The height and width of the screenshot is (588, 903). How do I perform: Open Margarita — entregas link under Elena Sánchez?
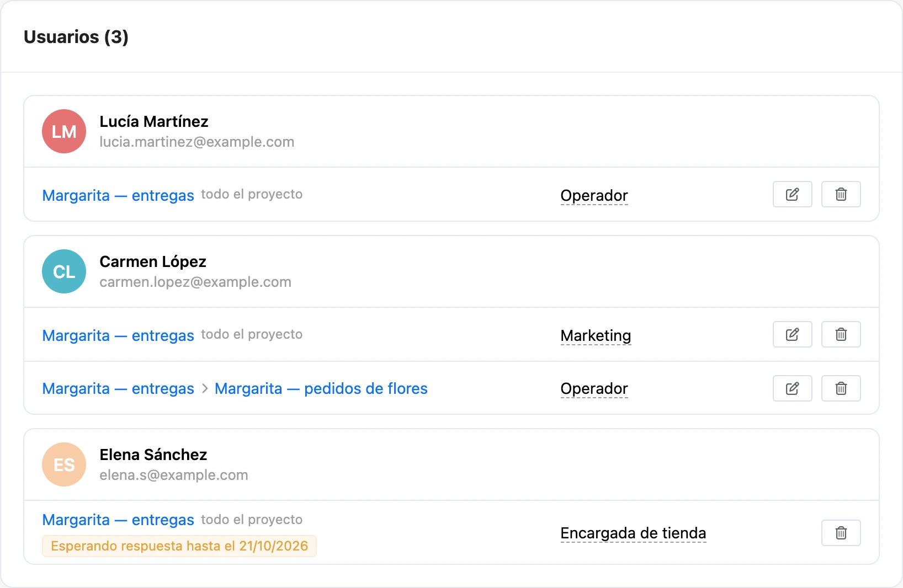pyautogui.click(x=118, y=520)
